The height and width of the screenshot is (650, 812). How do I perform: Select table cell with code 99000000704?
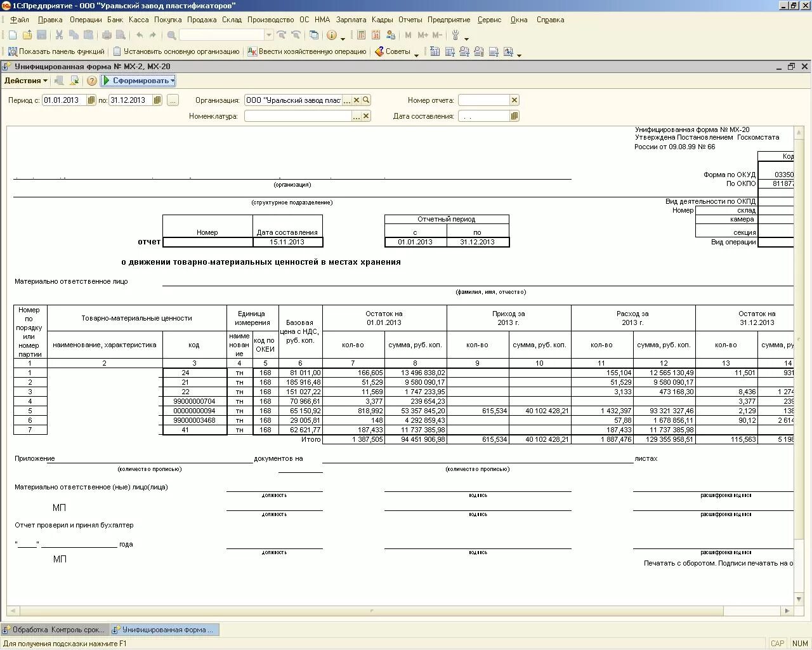[194, 401]
